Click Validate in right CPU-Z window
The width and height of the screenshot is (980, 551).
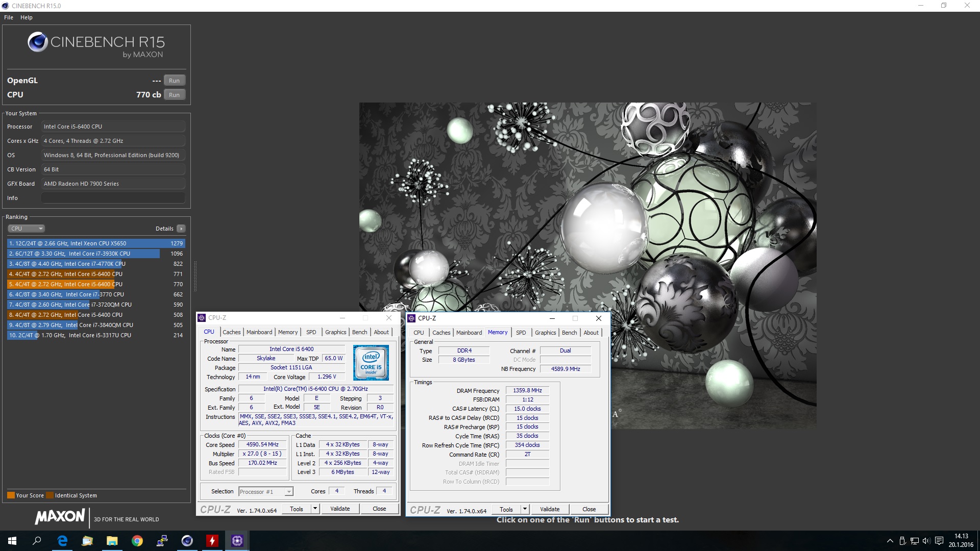[550, 509]
